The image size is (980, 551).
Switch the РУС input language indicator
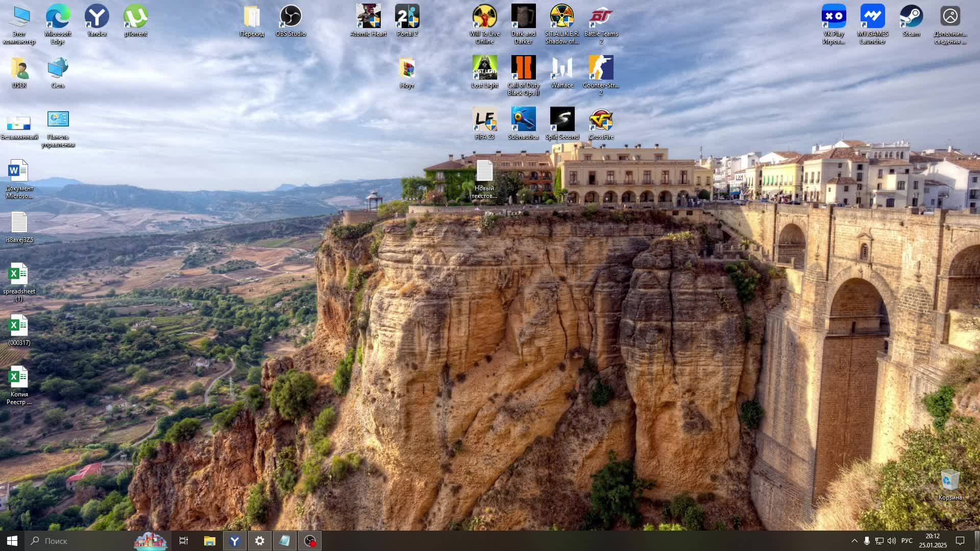pos(907,541)
